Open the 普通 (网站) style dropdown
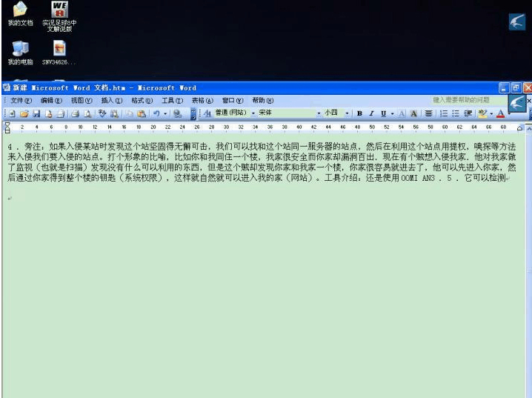 [x=253, y=113]
